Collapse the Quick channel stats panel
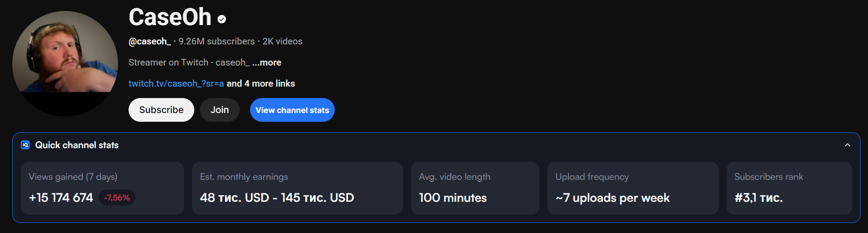This screenshot has height=233, width=868. 847,145
